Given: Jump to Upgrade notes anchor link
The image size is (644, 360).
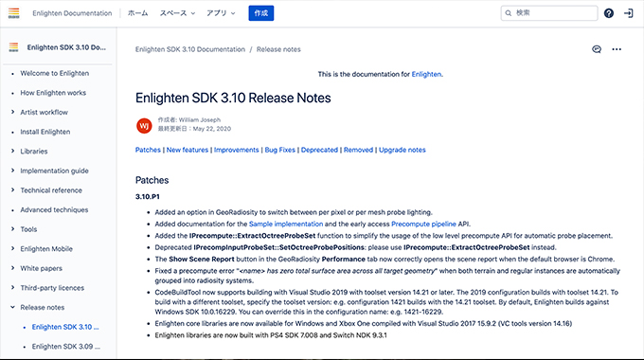Looking at the screenshot, I should point(402,150).
